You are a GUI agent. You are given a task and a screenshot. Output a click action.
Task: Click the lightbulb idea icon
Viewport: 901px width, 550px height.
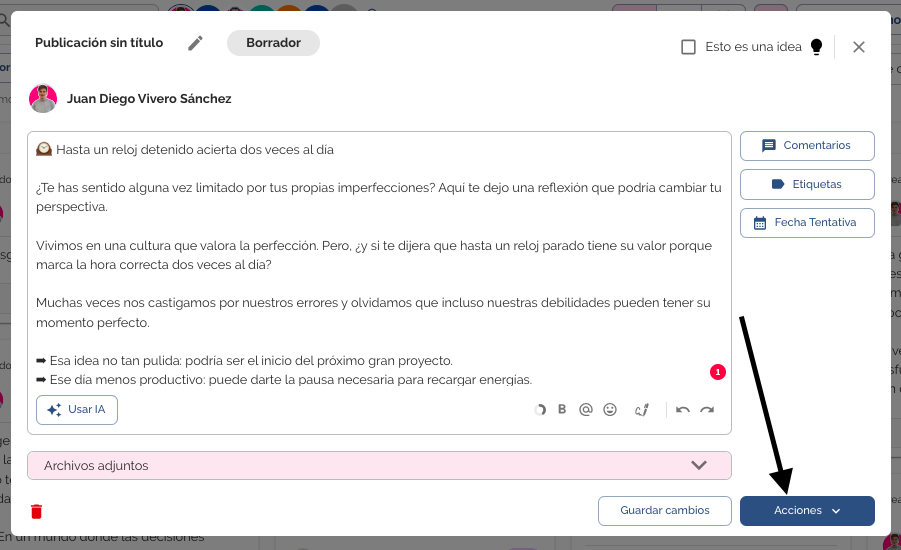(x=816, y=47)
